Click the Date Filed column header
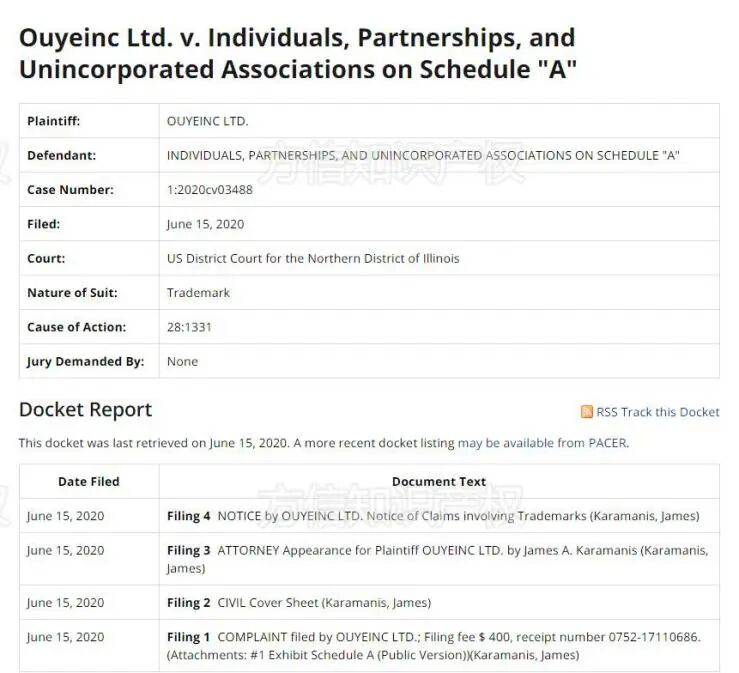 click(89, 482)
